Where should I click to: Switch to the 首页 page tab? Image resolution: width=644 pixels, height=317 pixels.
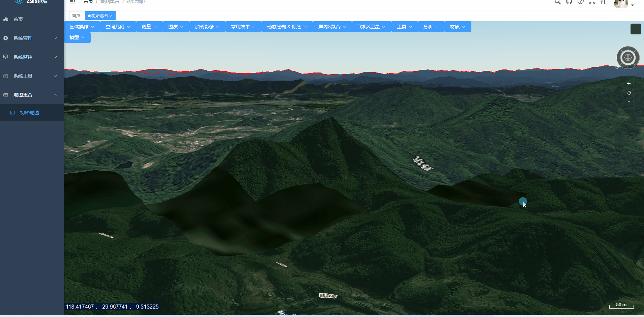(x=76, y=16)
